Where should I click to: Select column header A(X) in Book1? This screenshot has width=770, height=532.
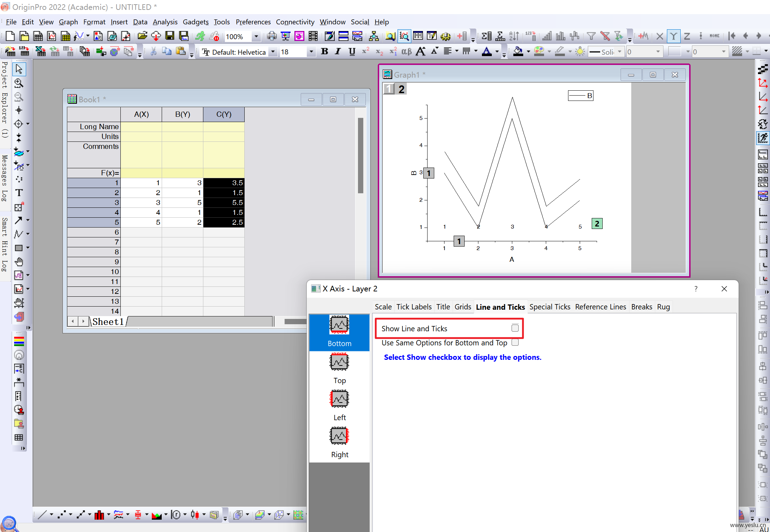click(x=141, y=114)
